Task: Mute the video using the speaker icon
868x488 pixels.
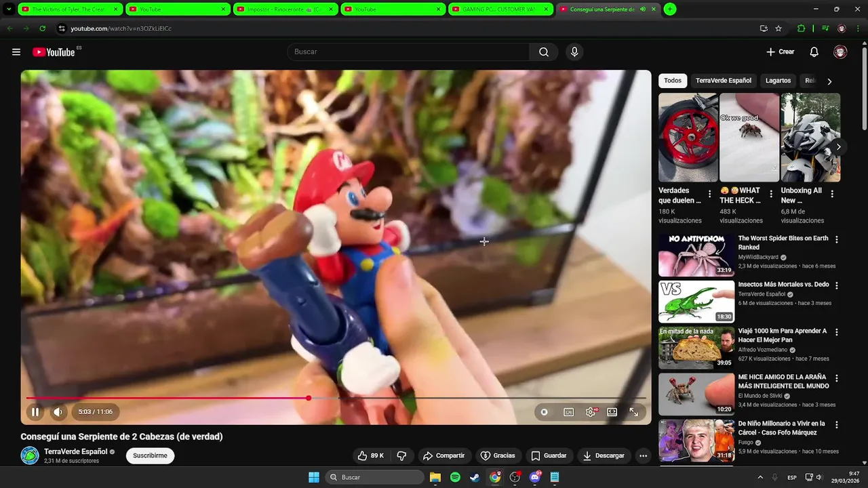Action: [58, 411]
